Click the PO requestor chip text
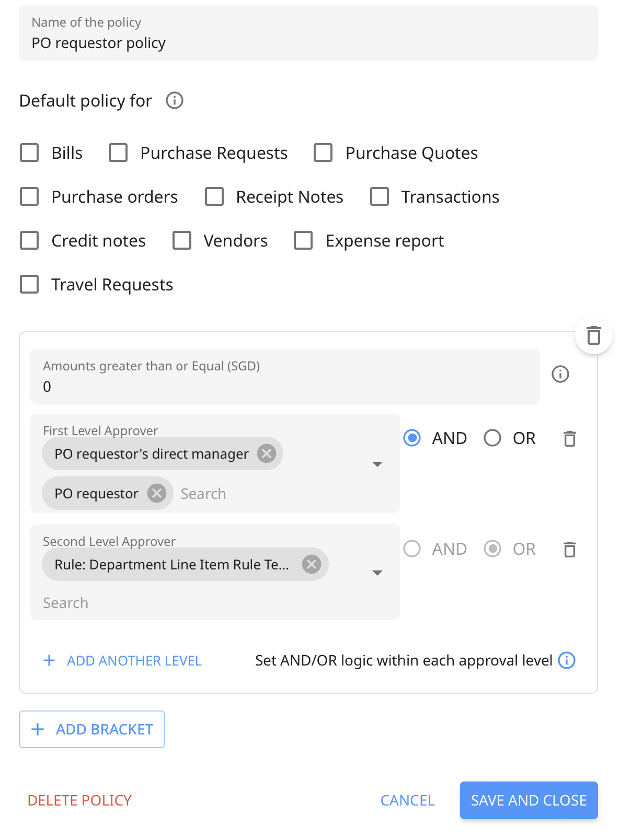620x840 pixels. point(96,494)
